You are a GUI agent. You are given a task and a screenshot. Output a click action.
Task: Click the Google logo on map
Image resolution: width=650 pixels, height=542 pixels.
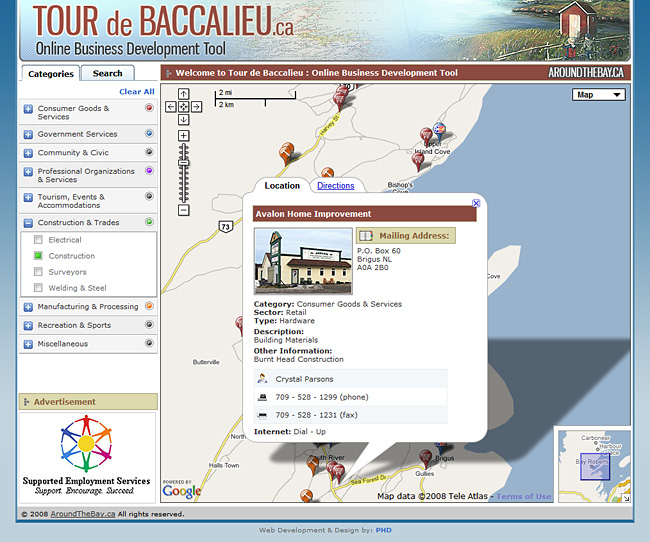(182, 491)
